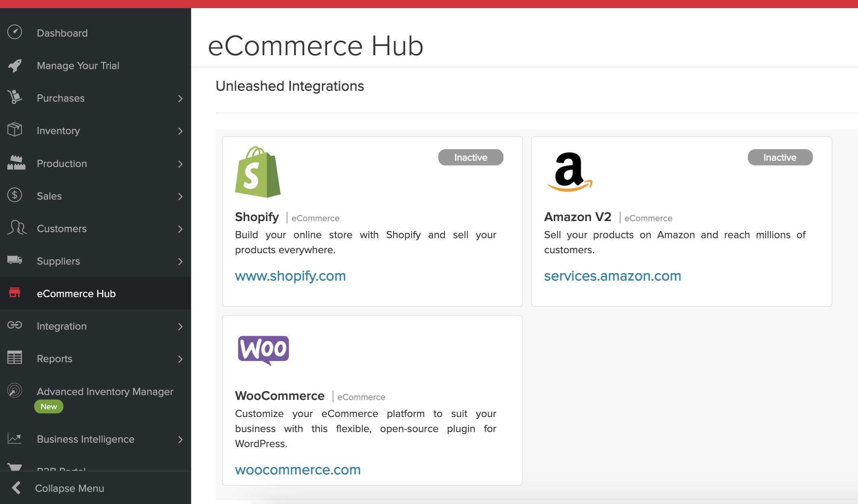Toggle the Inactive badge on Shopify
The width and height of the screenshot is (858, 504).
click(x=470, y=157)
